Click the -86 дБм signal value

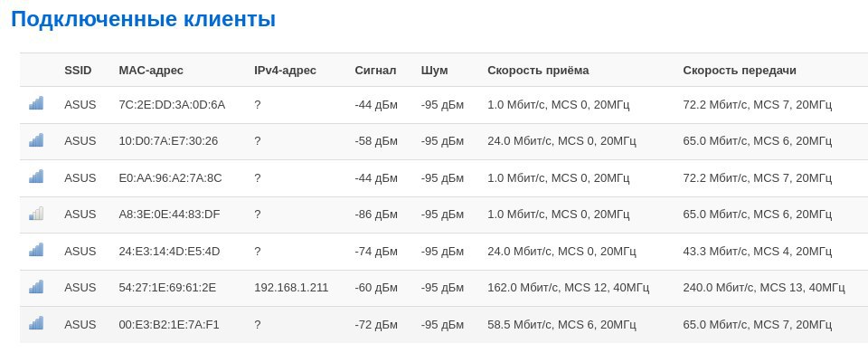coord(376,215)
